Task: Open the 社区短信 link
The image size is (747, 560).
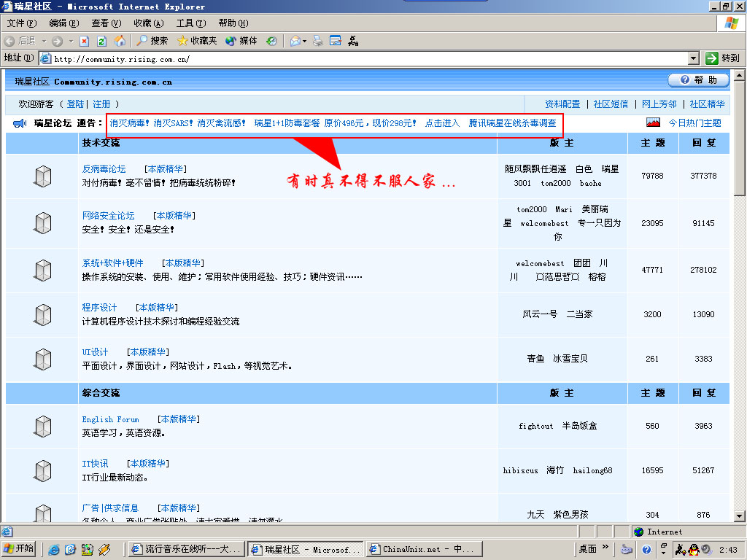Action: 611,104
